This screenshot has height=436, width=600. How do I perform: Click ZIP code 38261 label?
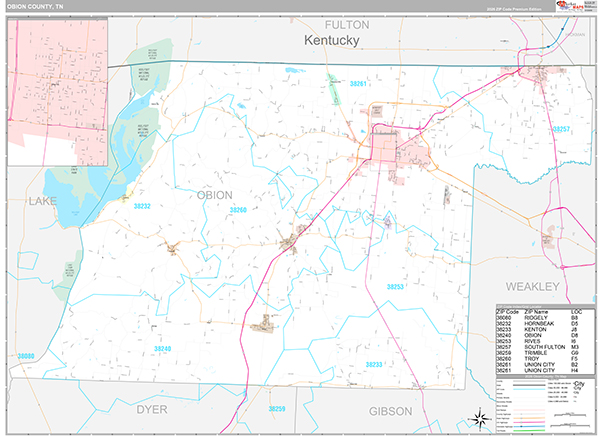(359, 84)
